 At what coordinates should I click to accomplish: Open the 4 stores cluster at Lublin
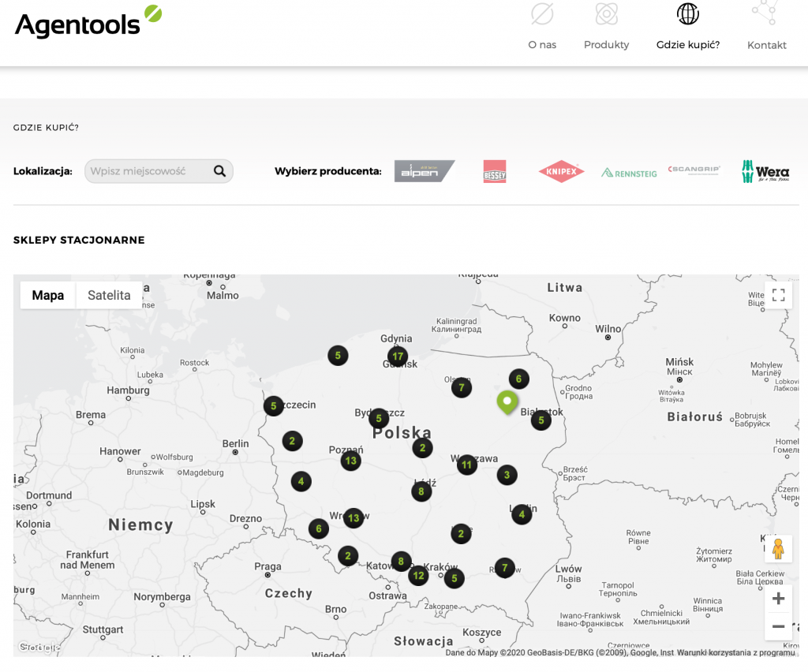tap(522, 514)
